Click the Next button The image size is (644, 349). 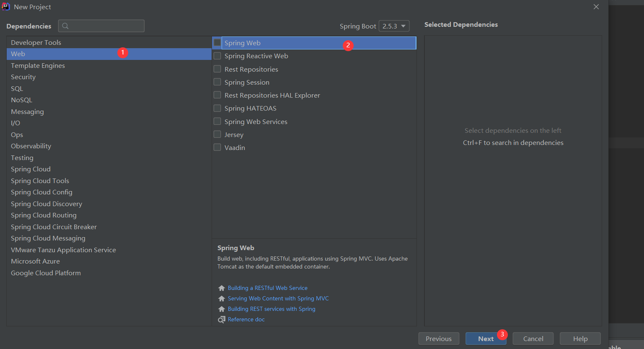(x=486, y=339)
